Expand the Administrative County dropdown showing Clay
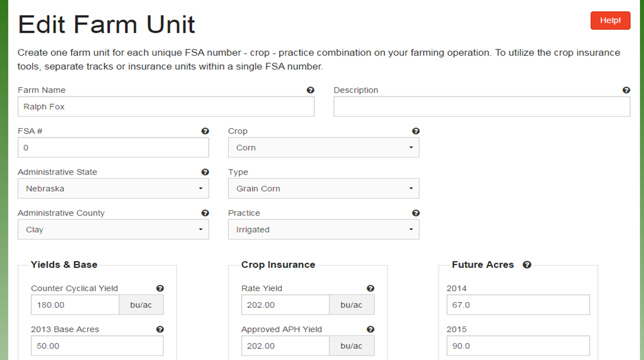The image size is (644, 360). pos(113,230)
